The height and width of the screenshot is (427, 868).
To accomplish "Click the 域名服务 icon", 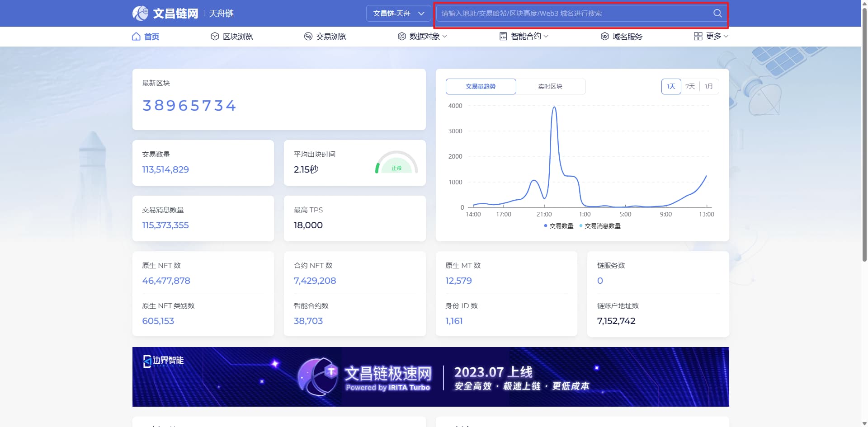I will coord(604,36).
